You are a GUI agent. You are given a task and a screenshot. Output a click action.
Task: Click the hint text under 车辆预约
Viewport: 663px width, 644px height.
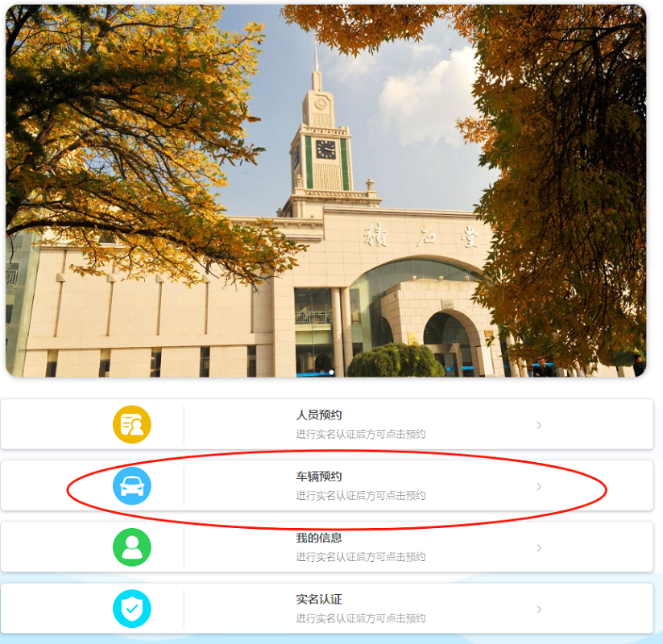pyautogui.click(x=361, y=495)
